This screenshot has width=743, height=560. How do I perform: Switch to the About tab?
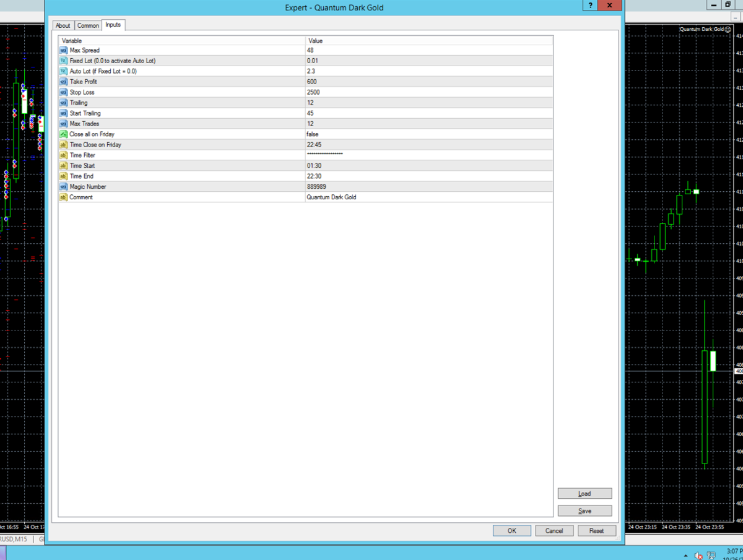pyautogui.click(x=63, y=25)
